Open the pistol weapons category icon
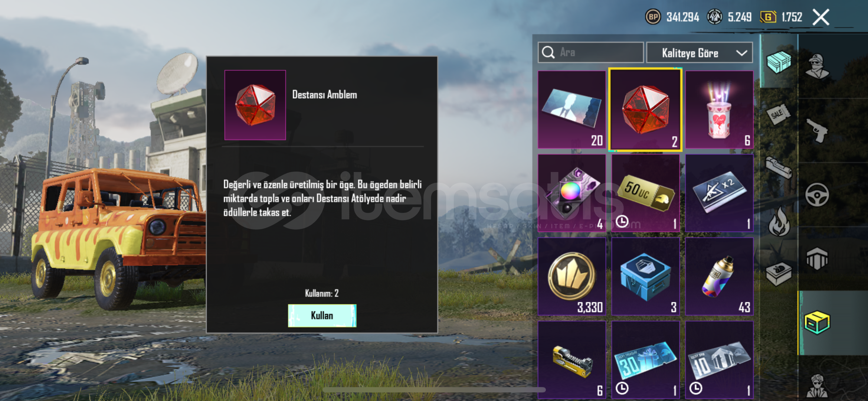The height and width of the screenshot is (401, 868). (x=817, y=130)
